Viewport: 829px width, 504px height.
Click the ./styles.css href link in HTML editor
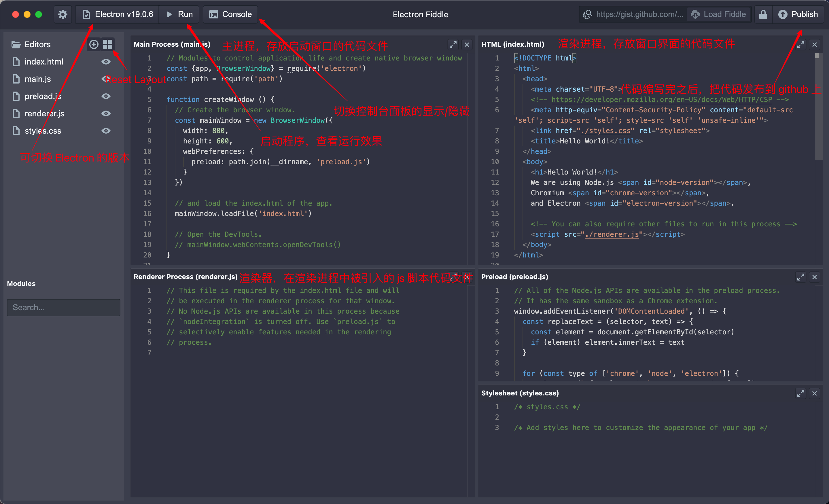pyautogui.click(x=605, y=130)
